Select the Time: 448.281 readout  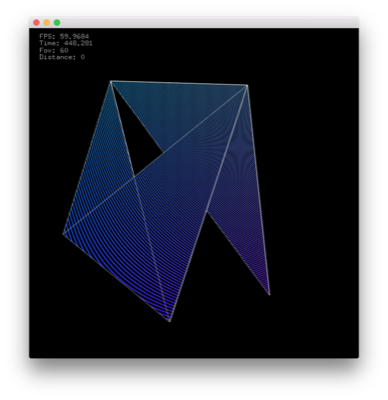point(66,43)
